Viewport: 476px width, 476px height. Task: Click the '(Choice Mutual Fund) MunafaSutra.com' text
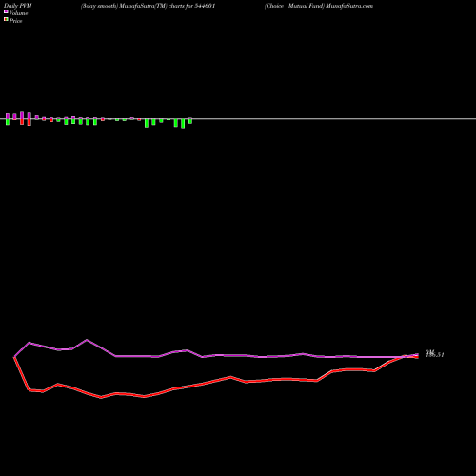(x=319, y=6)
